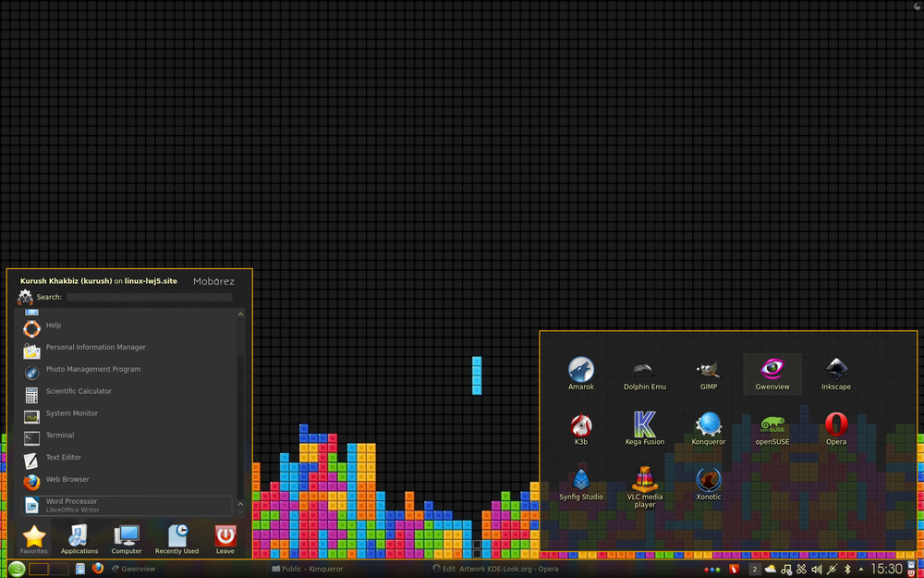Click the openSUSE chameleon icon
The width and height of the screenshot is (924, 578).
(x=772, y=429)
